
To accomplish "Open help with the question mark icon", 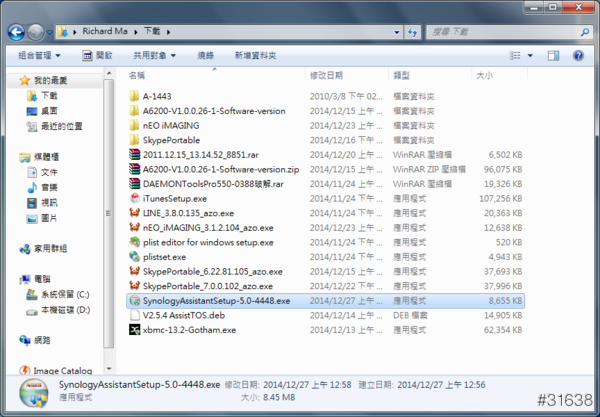I will 578,56.
